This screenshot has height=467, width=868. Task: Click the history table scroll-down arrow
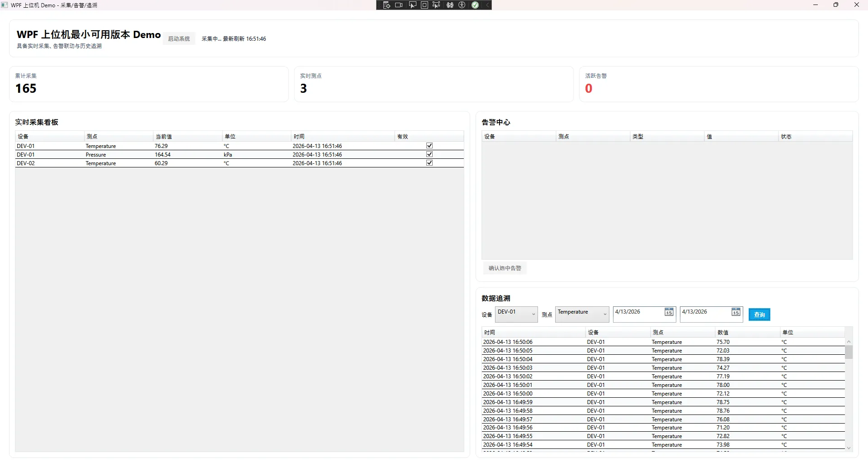click(x=849, y=448)
